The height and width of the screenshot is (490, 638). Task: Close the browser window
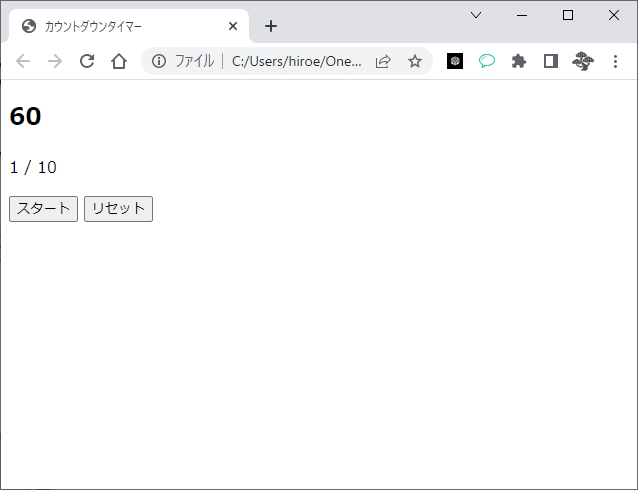click(x=614, y=15)
